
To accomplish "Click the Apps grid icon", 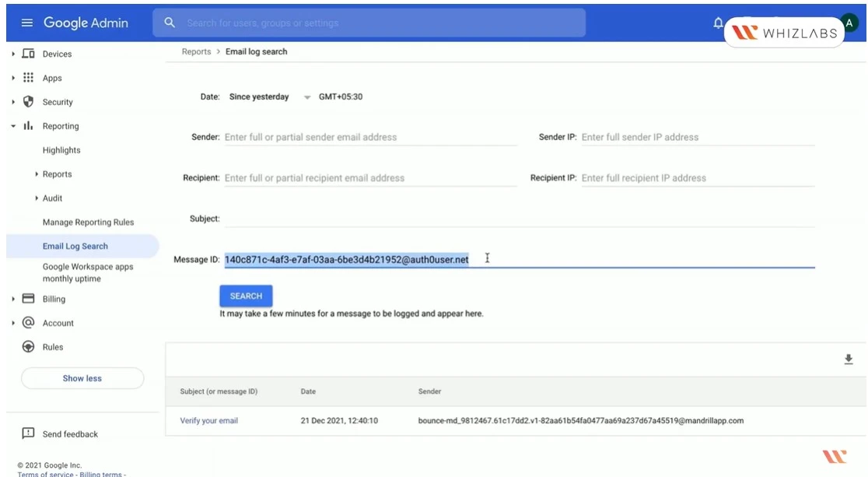I will (28, 78).
